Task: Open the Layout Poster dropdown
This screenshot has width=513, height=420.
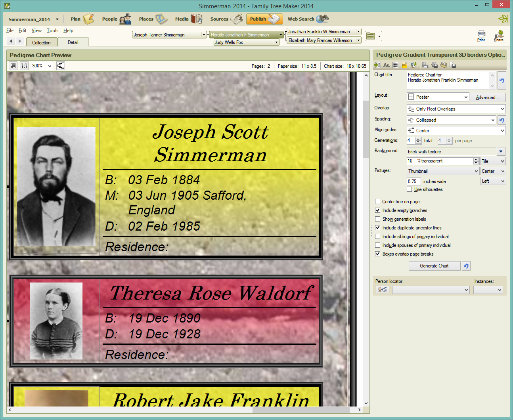Action: click(438, 97)
